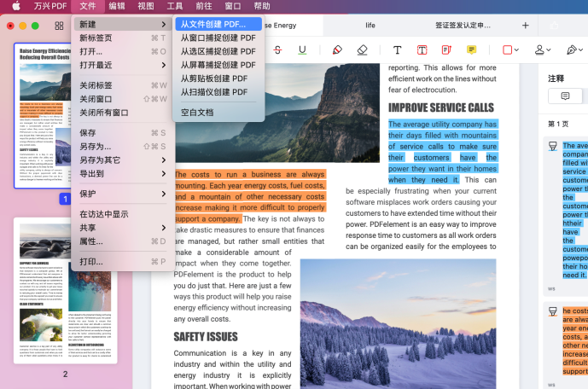Select the signature pen tool
This screenshot has width=588, height=389.
[x=572, y=49]
